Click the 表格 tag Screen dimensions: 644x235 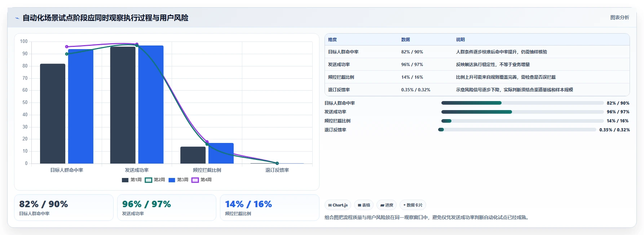364,205
